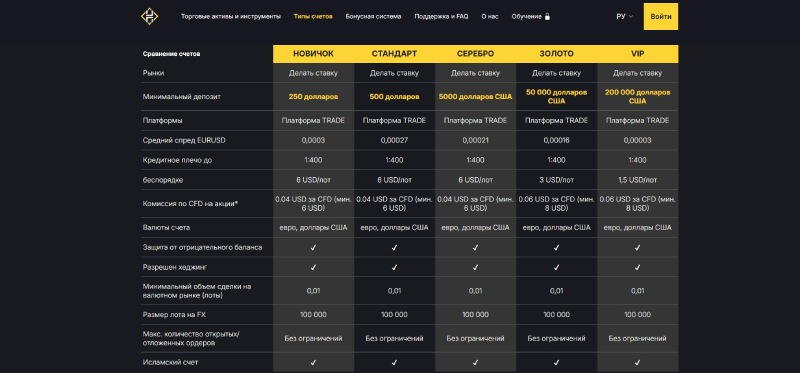The image size is (800, 373).
Task: Click the Платформы row label
Action: point(162,121)
